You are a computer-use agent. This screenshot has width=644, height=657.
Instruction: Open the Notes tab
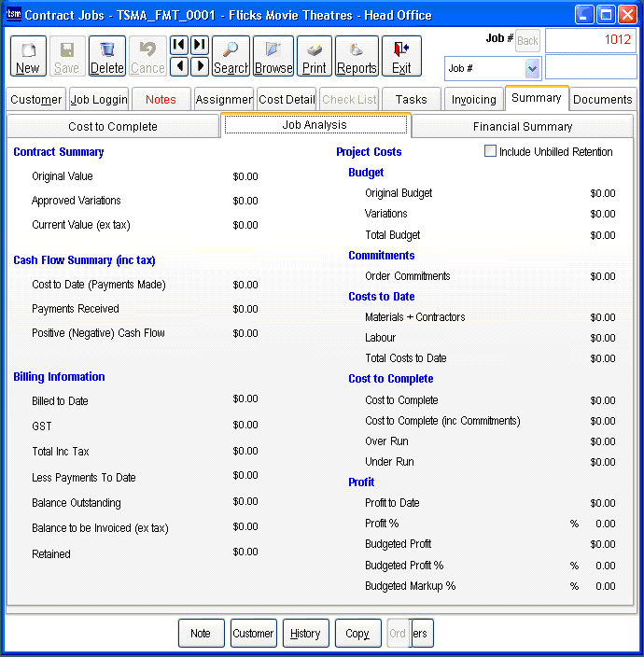[161, 100]
